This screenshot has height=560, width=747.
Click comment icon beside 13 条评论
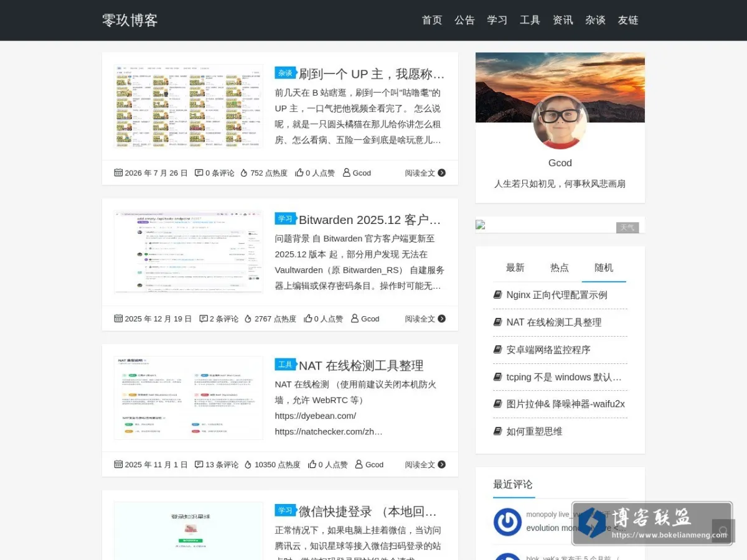(199, 465)
